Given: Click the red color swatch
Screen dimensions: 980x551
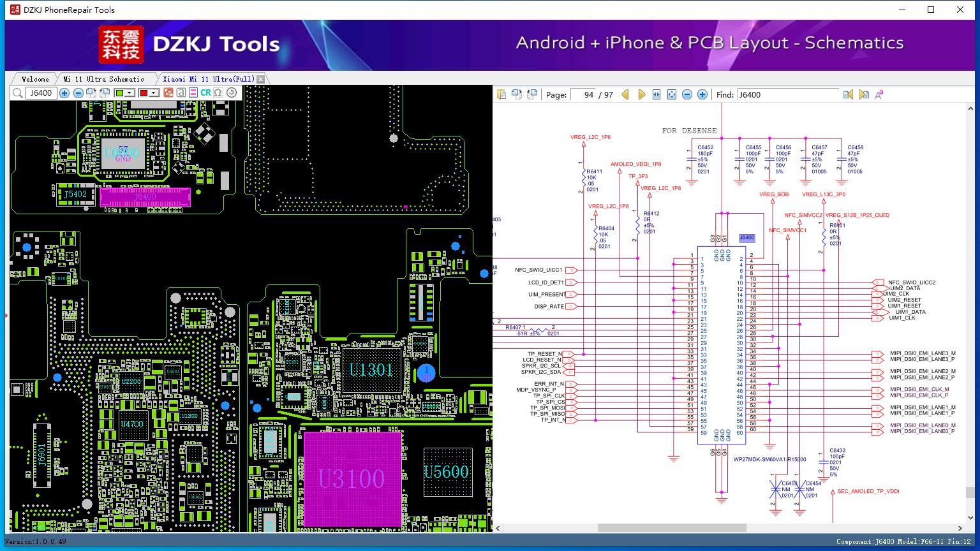Looking at the screenshot, I should point(144,93).
